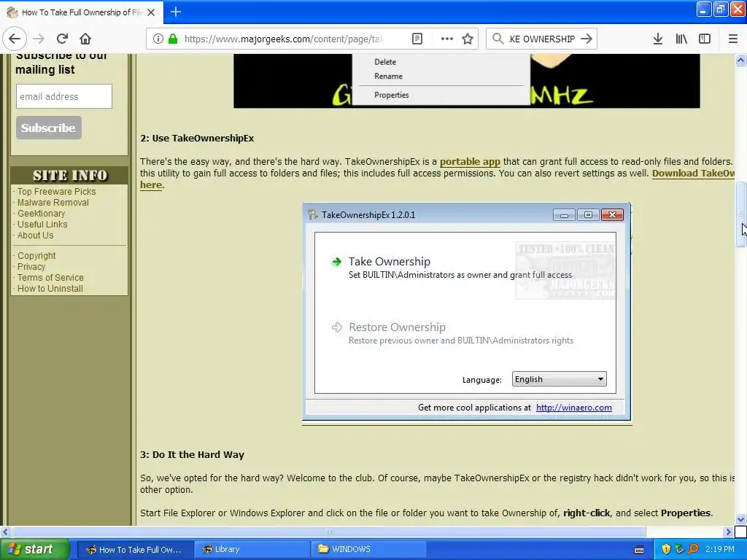This screenshot has width=747, height=560.
Task: Open a new browser tab
Action: [x=176, y=12]
